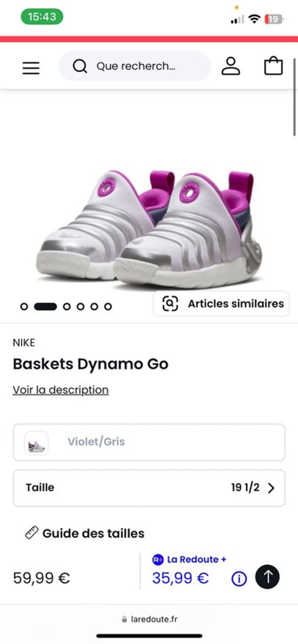Open the user account profile icon
Viewport: 298px width, 644px height.
pos(231,66)
